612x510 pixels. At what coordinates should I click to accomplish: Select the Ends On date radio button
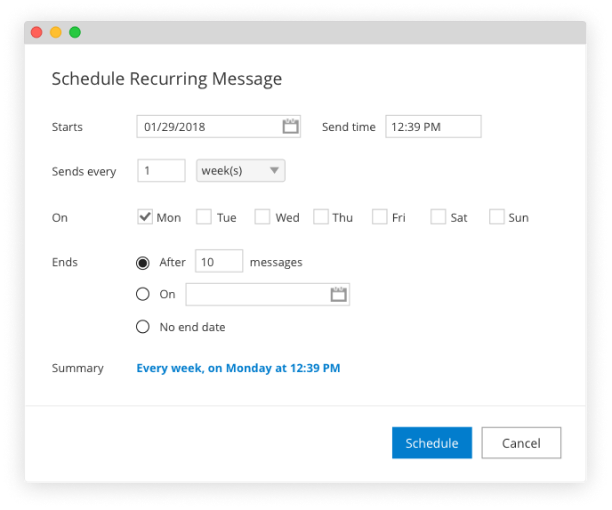click(x=143, y=294)
